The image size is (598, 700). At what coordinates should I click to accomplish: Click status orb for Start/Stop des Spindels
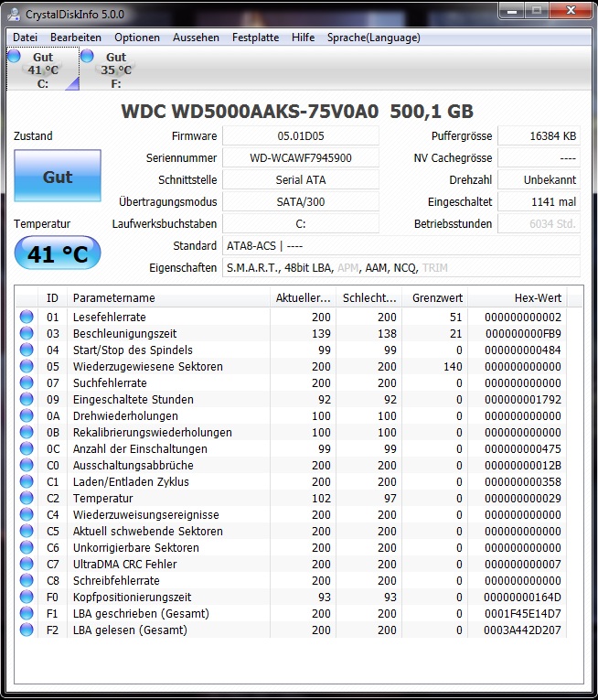pyautogui.click(x=27, y=350)
